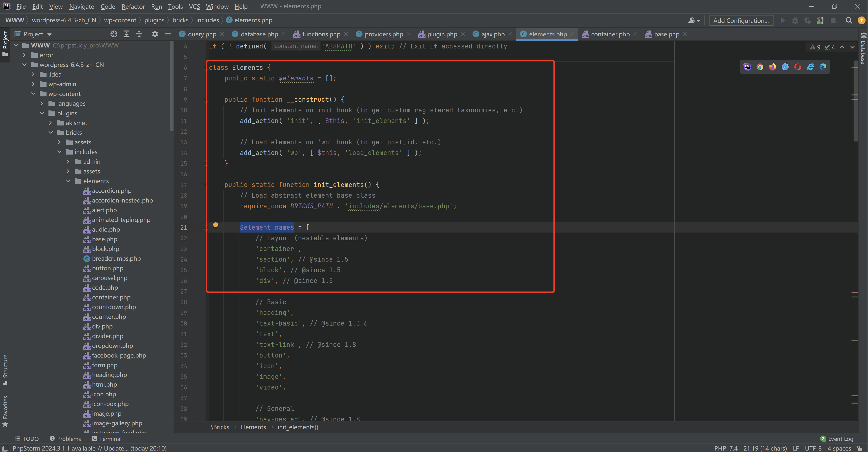
Task: Open file in Safari browser
Action: (x=785, y=67)
